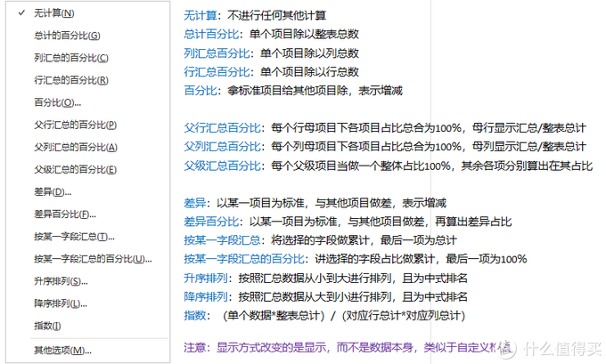Click the blue 父级汇总百分比 label
The image size is (606, 364).
coord(222,166)
